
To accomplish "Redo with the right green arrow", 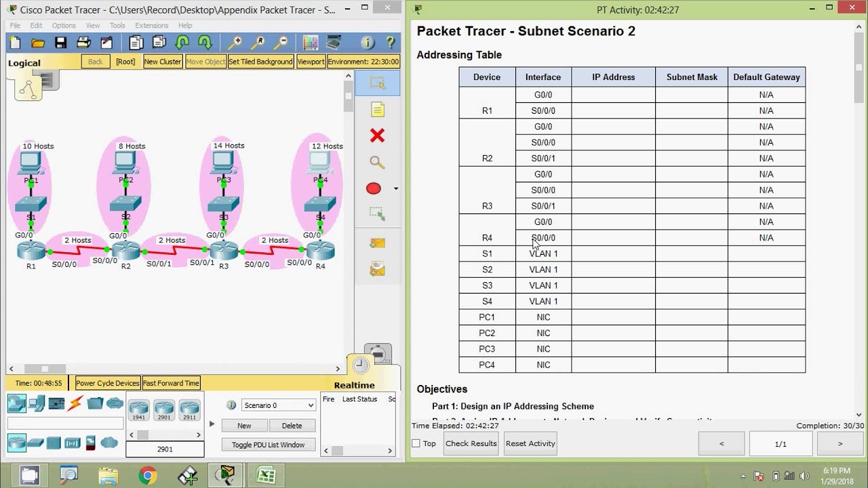I will tap(205, 43).
